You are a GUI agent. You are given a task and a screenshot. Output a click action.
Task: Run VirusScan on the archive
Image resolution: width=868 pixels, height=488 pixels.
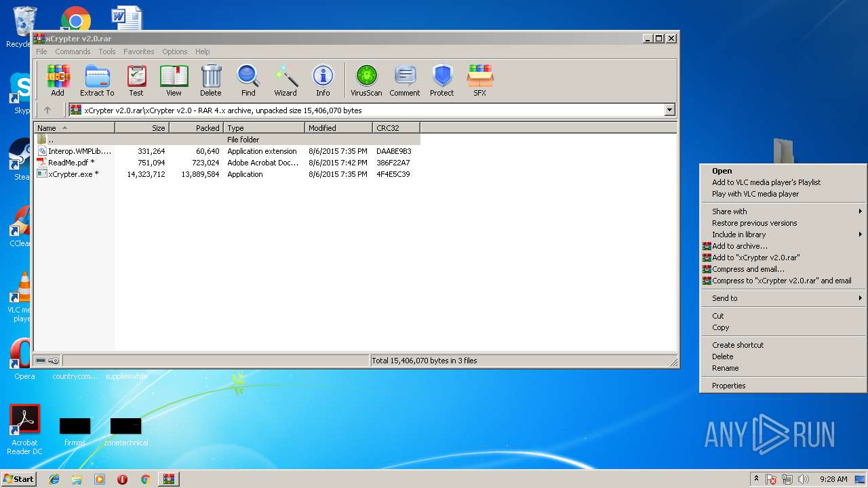[366, 81]
